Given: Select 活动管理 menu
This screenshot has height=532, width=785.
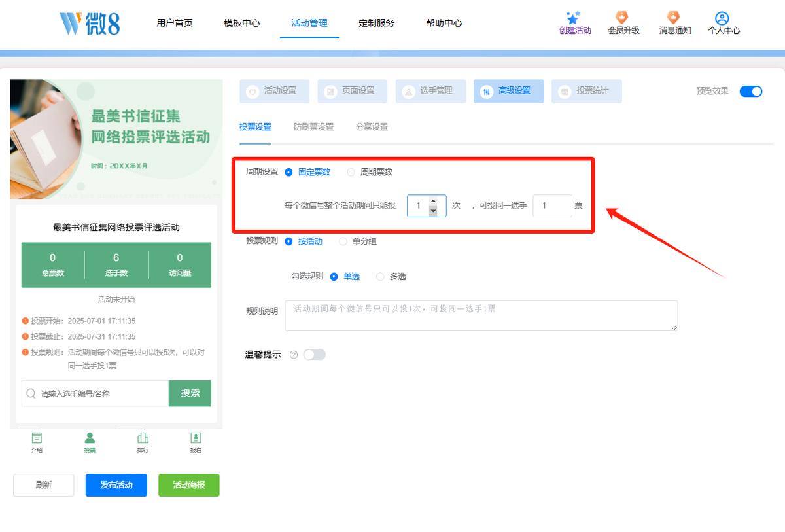Looking at the screenshot, I should pyautogui.click(x=309, y=23).
